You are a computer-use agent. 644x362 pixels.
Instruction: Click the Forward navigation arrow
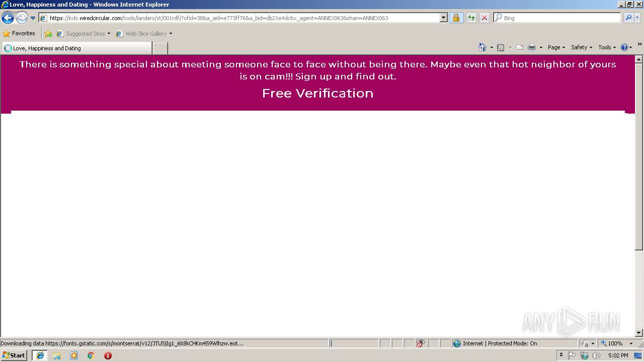pos(22,18)
